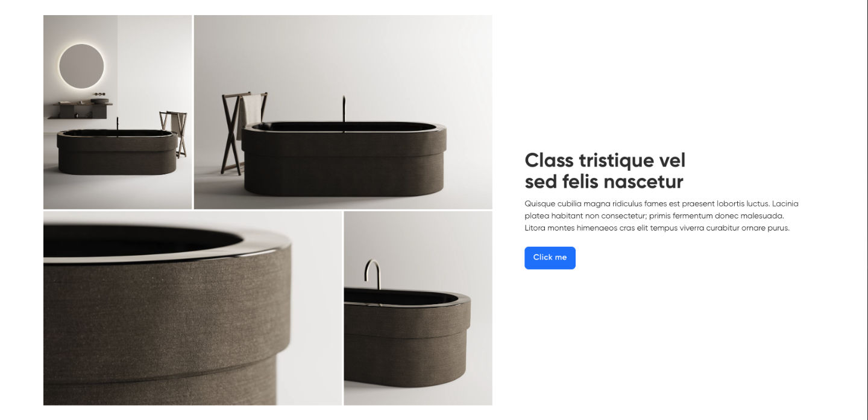Click the heading line "Class tristique vel"
This screenshot has width=868, height=420.
(x=605, y=161)
